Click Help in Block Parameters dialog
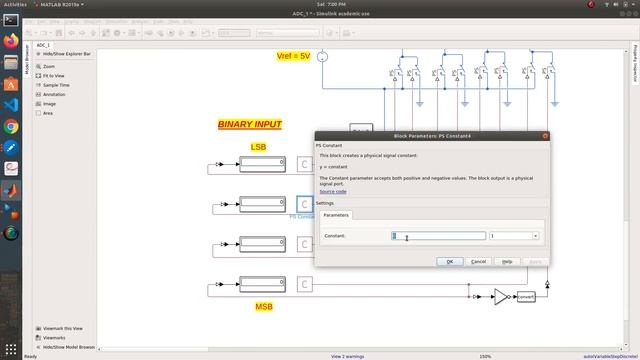The image size is (640, 360). coord(507,262)
